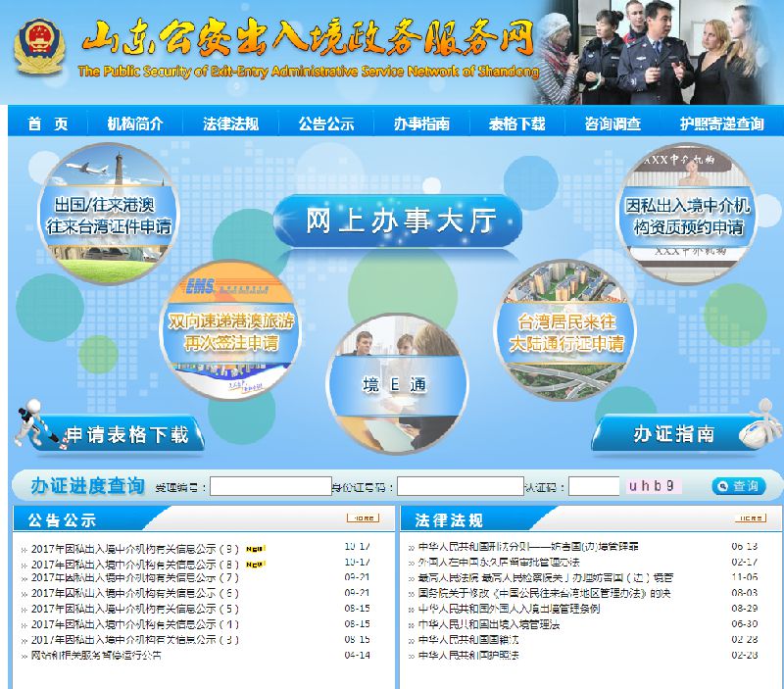
Task: Open 2017年因私出入境中介机构有关信息公示(6) notice
Action: coord(135,594)
